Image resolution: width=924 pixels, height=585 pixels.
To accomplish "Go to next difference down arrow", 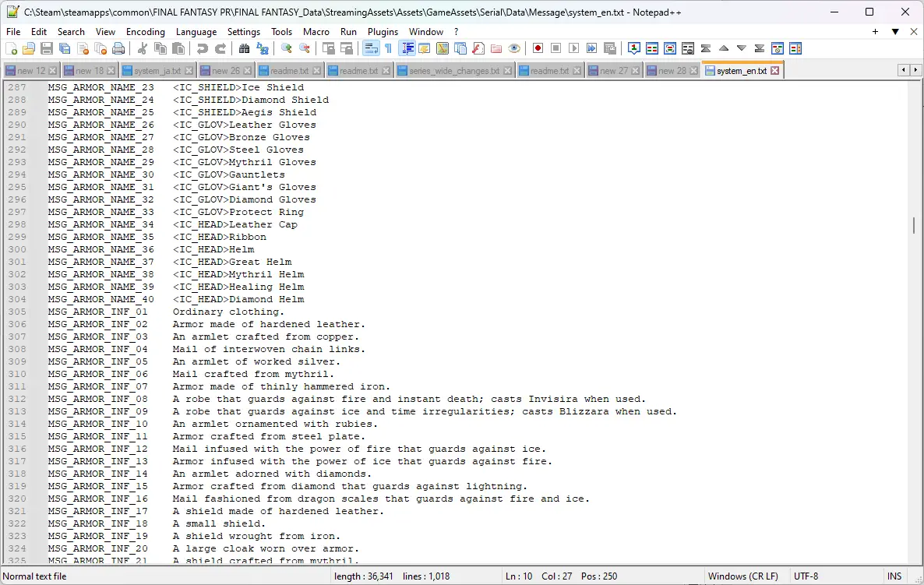I will (x=742, y=49).
